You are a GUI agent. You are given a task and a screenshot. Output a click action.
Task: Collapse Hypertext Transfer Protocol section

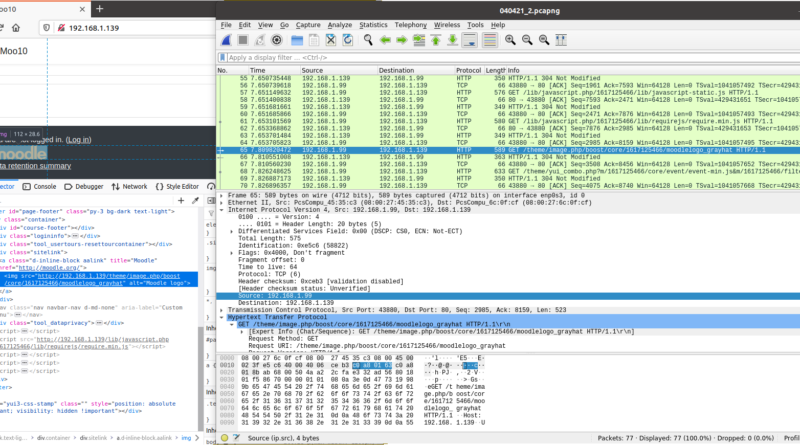221,317
